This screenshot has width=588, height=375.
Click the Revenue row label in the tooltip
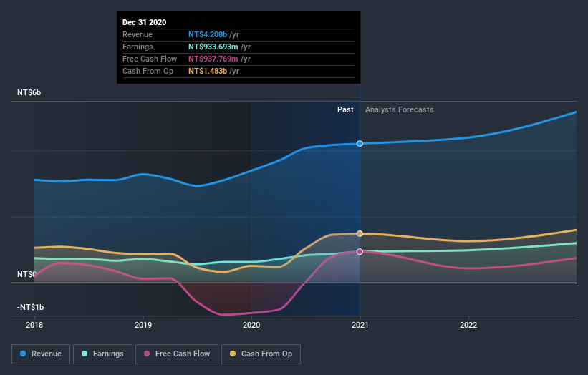coord(138,34)
